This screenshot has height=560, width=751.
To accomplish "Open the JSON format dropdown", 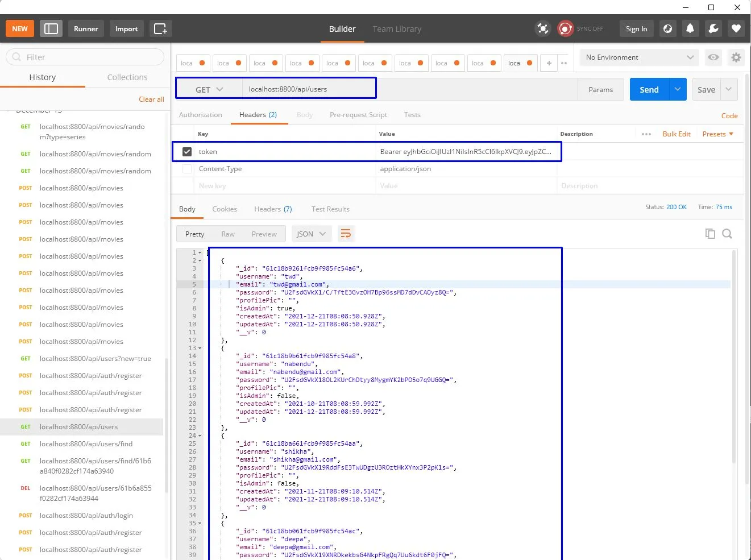I will point(312,234).
